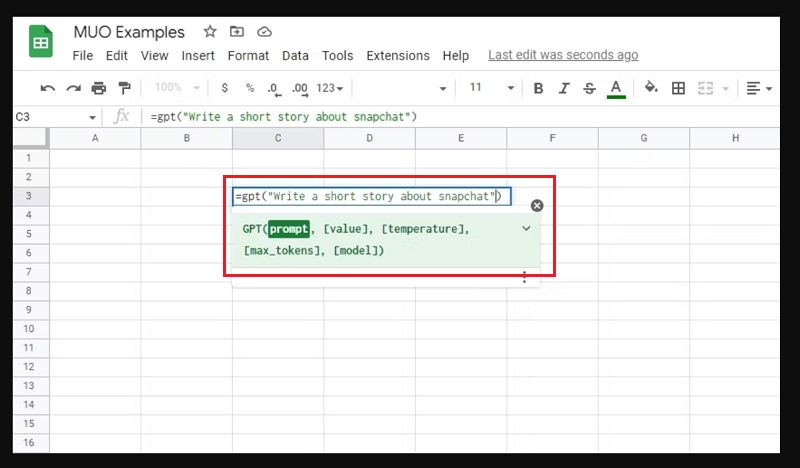
Task: Select column C header
Action: tap(278, 138)
